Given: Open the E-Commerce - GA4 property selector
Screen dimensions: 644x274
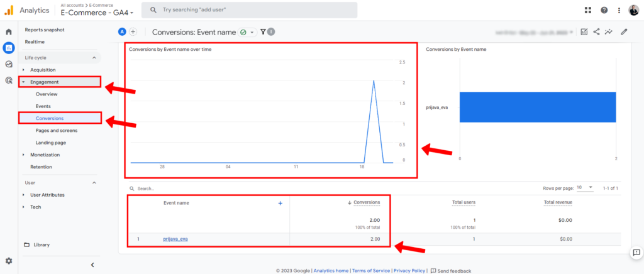Looking at the screenshot, I should (97, 12).
